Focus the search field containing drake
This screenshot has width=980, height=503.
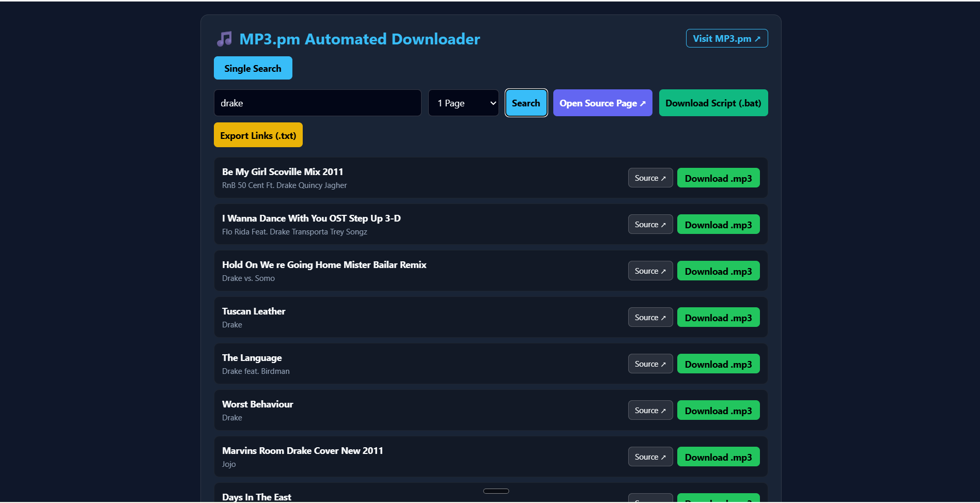(x=317, y=103)
